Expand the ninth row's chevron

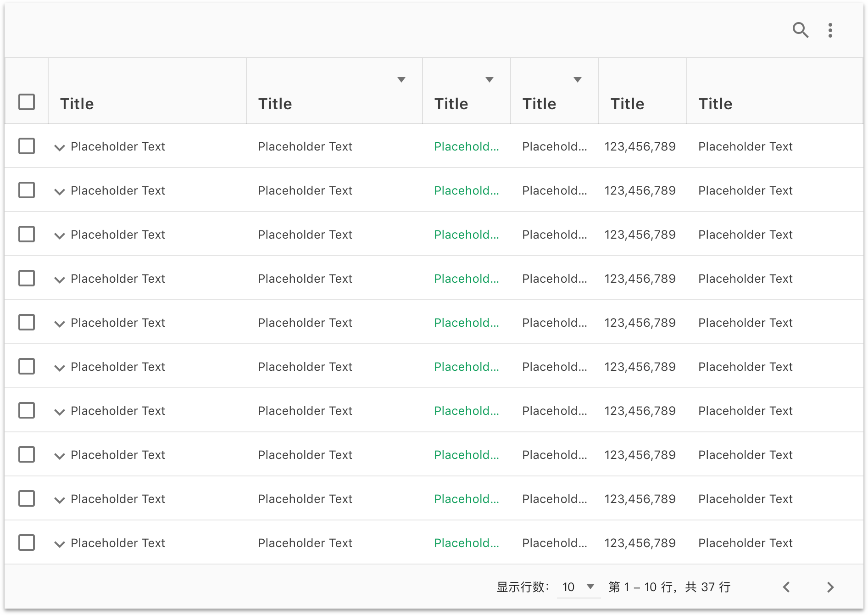coord(60,500)
